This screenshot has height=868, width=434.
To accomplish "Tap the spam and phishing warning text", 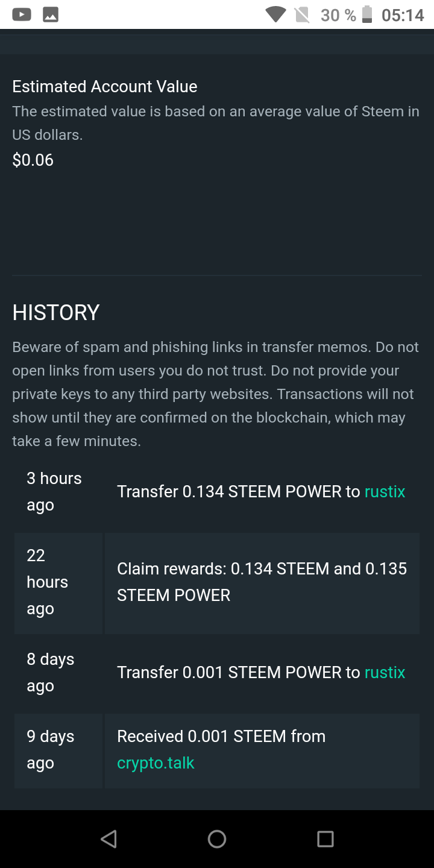I will point(216,394).
